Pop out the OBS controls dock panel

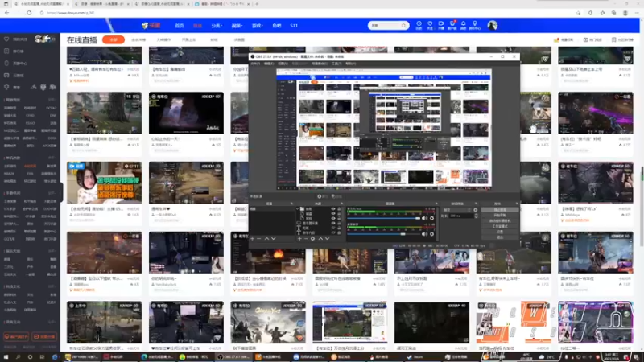pyautogui.click(x=517, y=204)
